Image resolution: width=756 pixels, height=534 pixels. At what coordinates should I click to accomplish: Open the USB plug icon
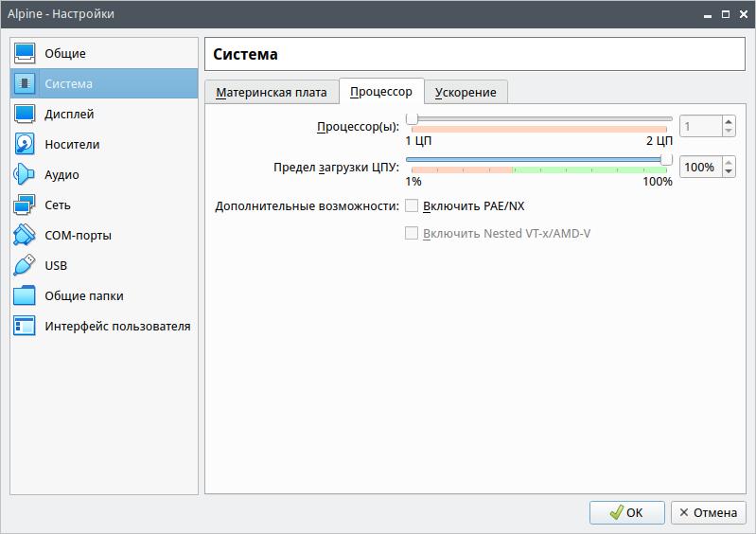pyautogui.click(x=24, y=265)
